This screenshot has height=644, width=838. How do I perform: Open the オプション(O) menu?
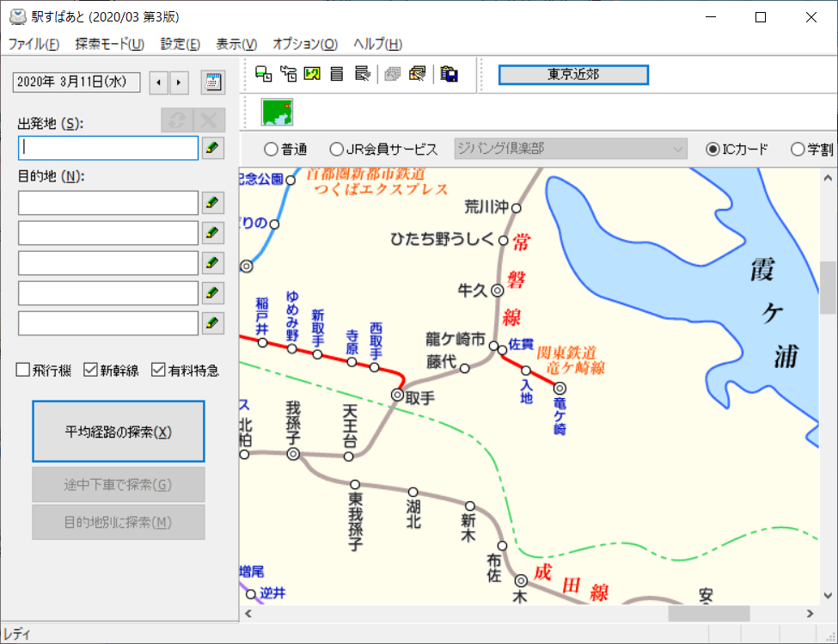(305, 44)
